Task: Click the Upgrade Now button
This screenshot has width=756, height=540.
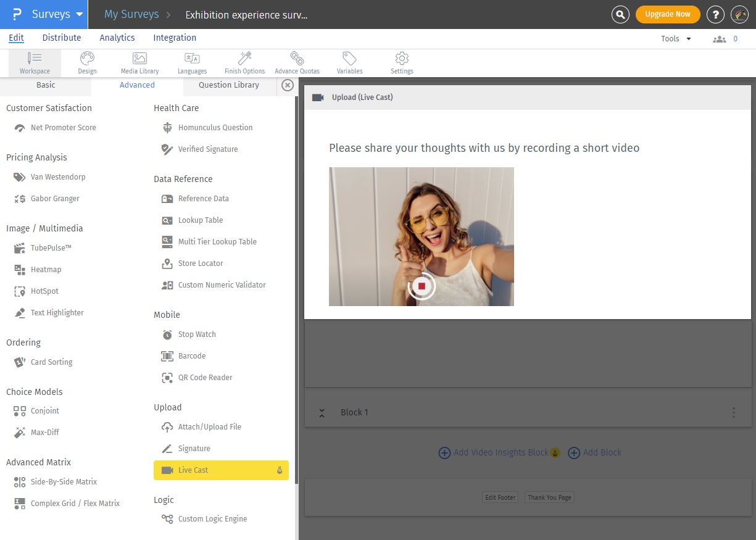Action: click(668, 14)
